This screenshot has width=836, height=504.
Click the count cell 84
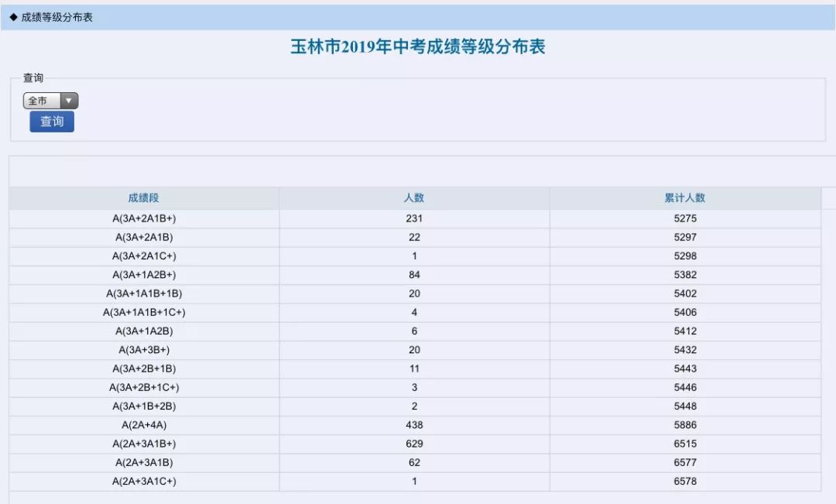click(414, 275)
